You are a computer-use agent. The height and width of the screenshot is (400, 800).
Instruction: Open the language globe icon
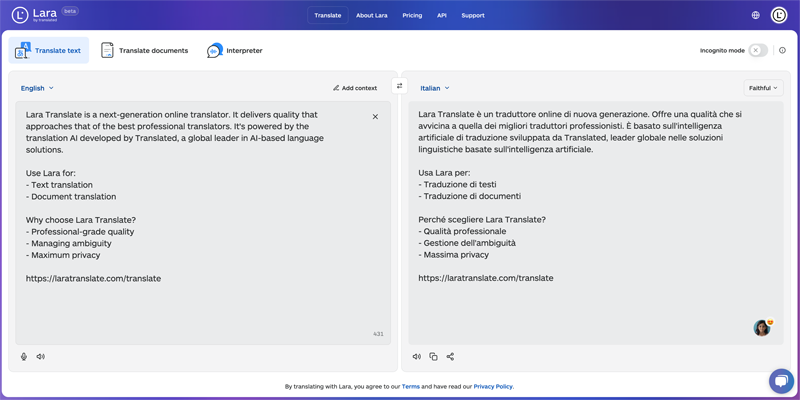point(755,15)
